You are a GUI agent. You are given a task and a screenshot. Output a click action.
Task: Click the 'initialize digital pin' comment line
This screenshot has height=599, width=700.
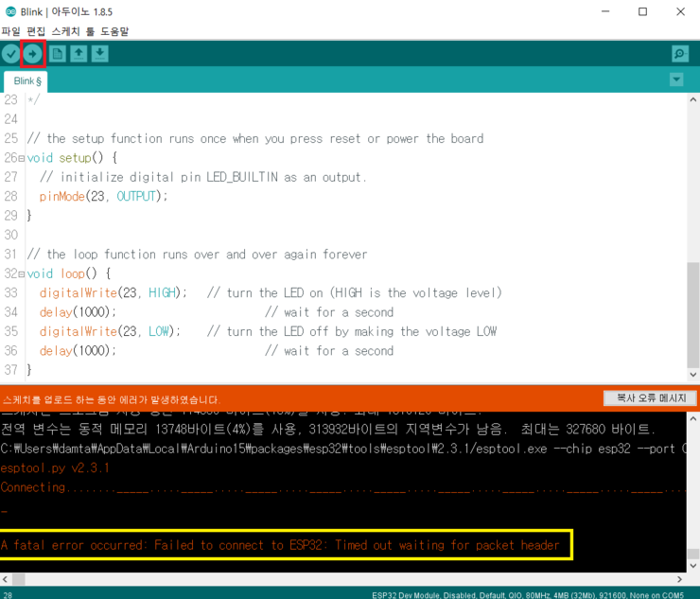tap(203, 177)
